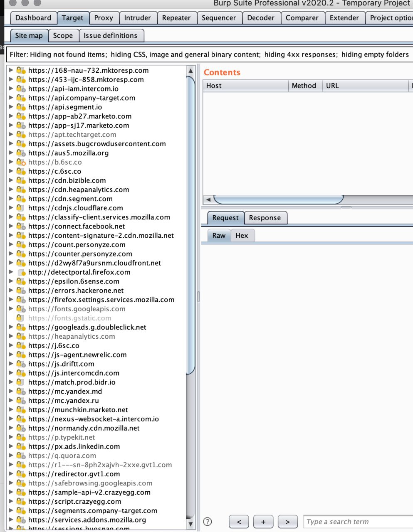Click the lock icon next to fonts.gstatic.com

coord(20,318)
